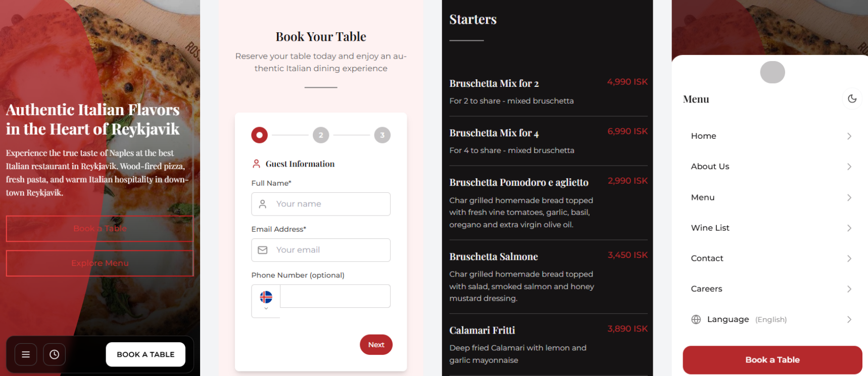The height and width of the screenshot is (376, 868).
Task: Click the globe icon next to Language
Action: click(696, 319)
